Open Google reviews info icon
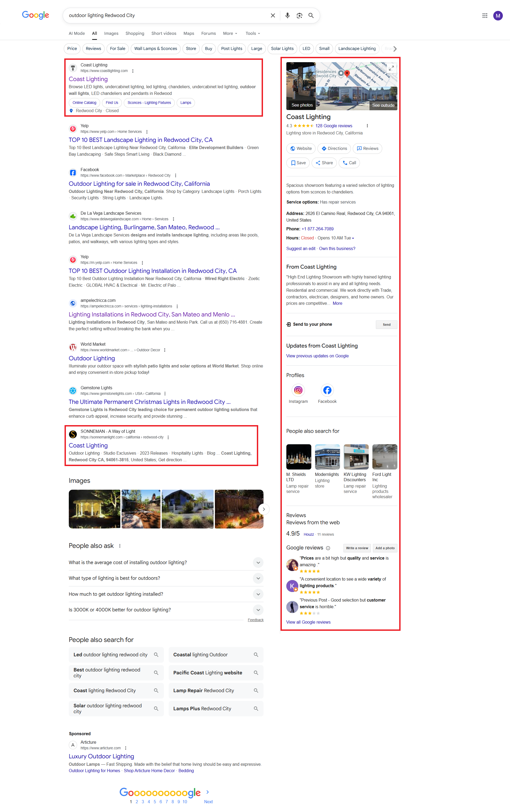Image resolution: width=510 pixels, height=812 pixels. coord(328,548)
